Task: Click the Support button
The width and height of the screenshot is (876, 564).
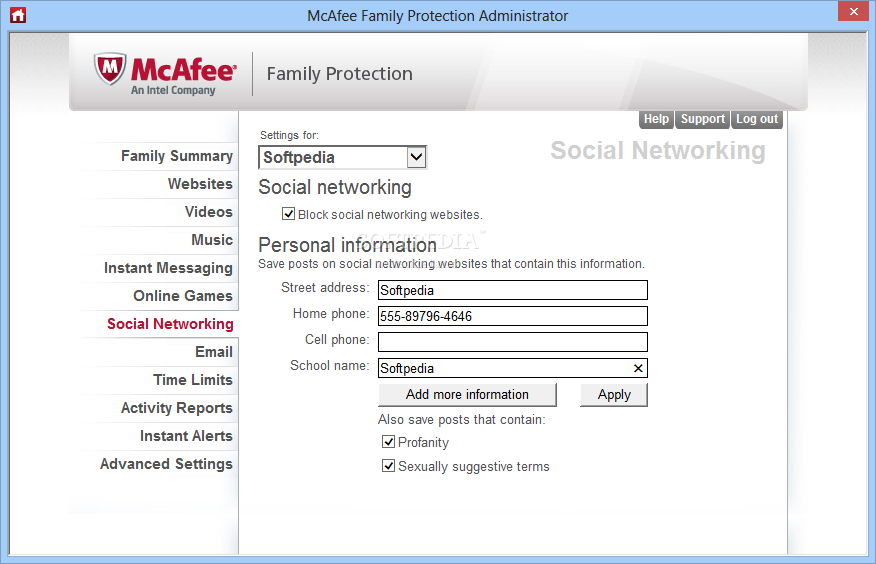Action: 702,119
